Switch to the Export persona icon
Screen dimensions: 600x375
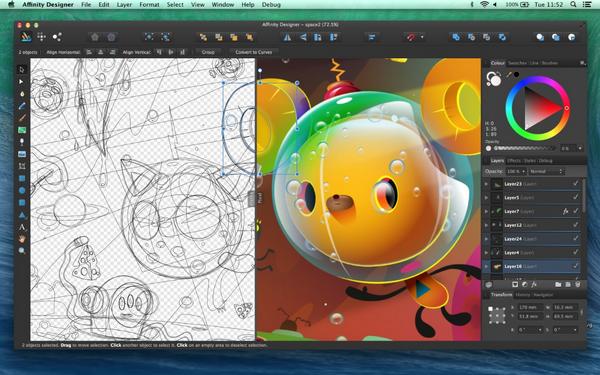point(57,37)
